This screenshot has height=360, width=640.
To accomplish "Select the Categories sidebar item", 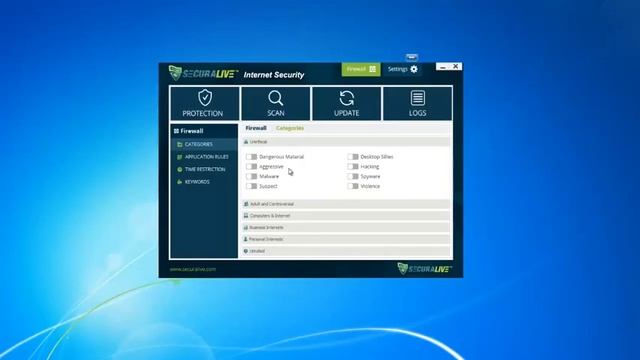I will (204, 144).
